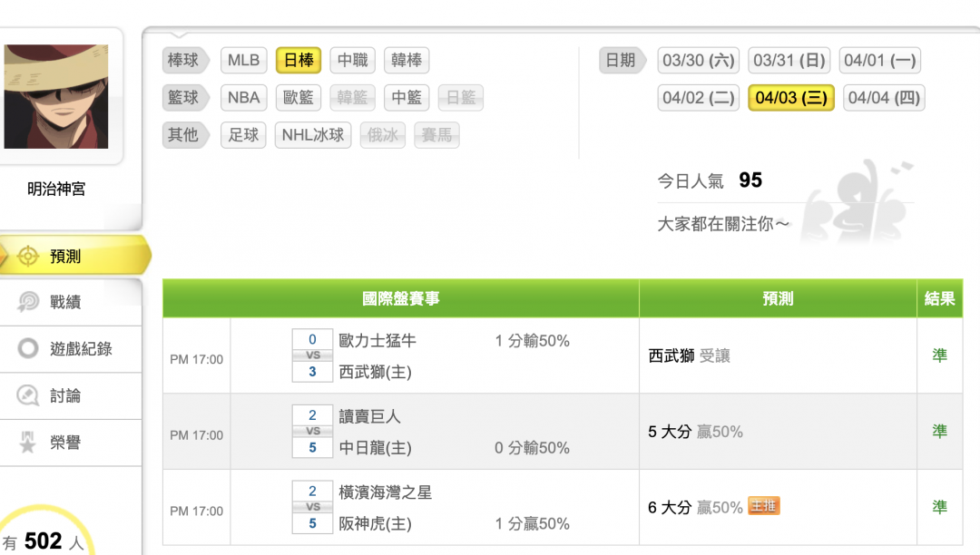This screenshot has height=555, width=980.
Task: Click the 明治神宮 username
Action: tap(56, 189)
